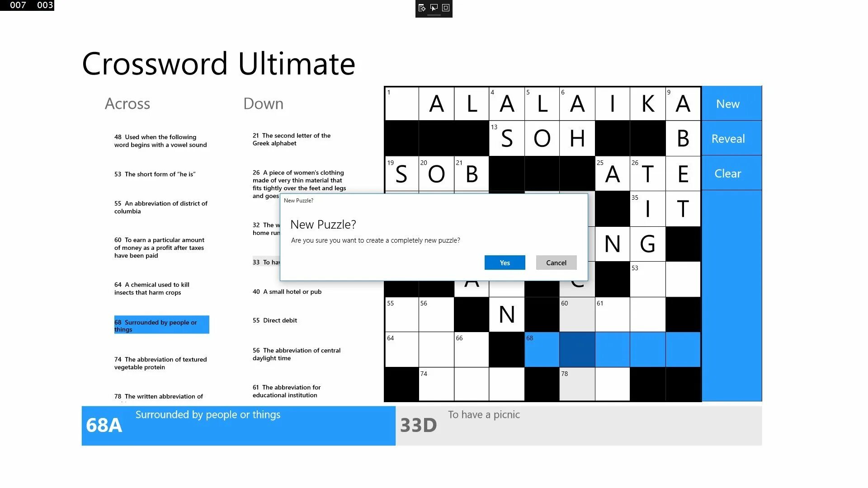Click the 68A bottom status bar
Screen dimensions: 868x488
pos(238,425)
